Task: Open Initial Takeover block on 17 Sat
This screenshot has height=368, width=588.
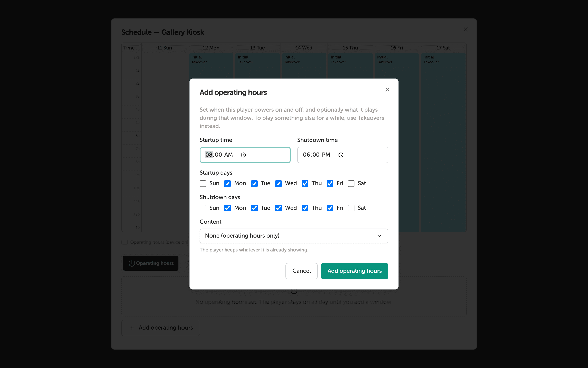Action: pyautogui.click(x=443, y=142)
